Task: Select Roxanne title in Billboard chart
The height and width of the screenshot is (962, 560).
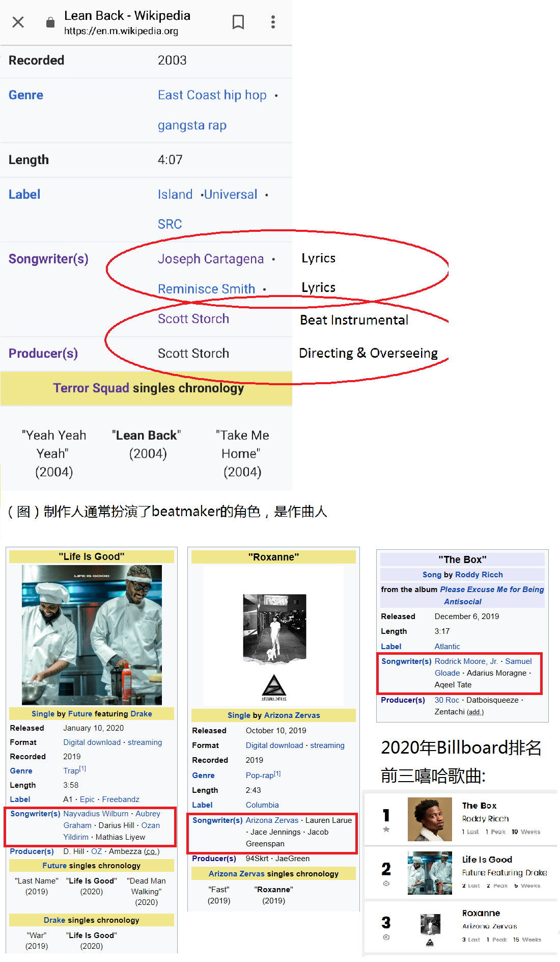Action: pos(481,913)
